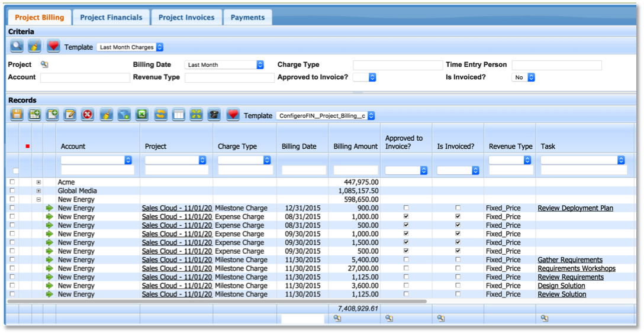The width and height of the screenshot is (644, 334).
Task: Open the Charge Type column filter dropdown
Action: click(244, 160)
